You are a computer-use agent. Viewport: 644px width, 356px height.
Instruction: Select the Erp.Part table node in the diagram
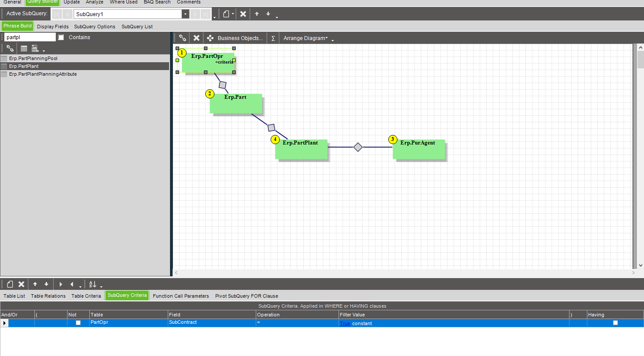(236, 104)
